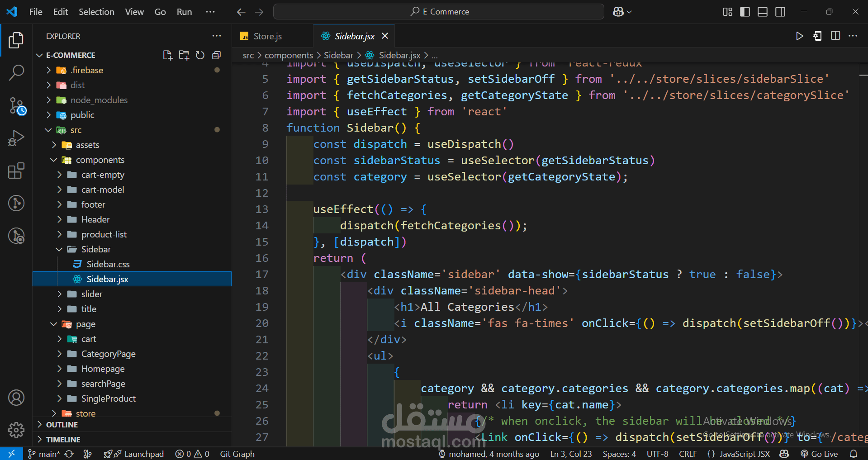Change the UTF-8 file encoding
The height and width of the screenshot is (460, 868).
pyautogui.click(x=657, y=454)
